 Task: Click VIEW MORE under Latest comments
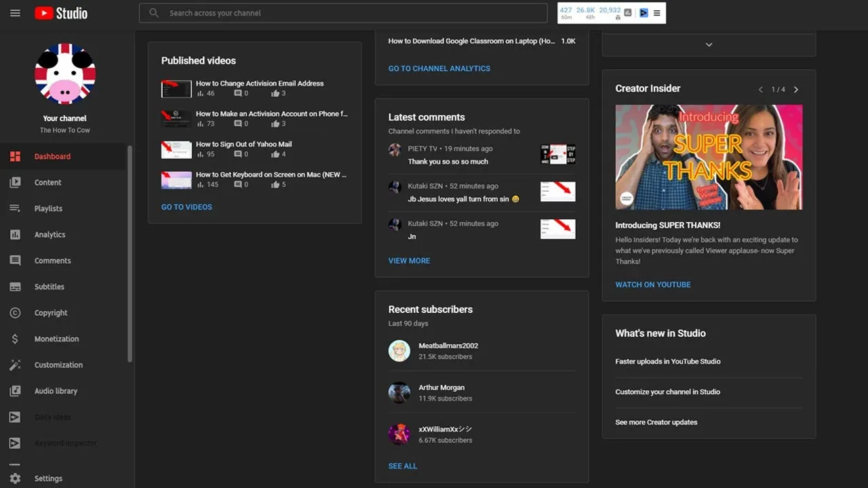(x=409, y=261)
